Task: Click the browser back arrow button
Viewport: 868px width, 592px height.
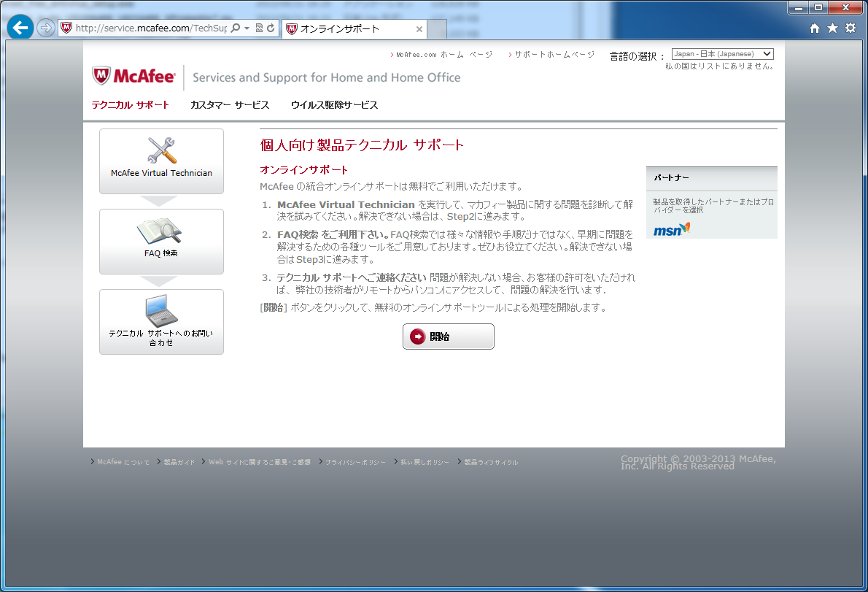Action: 20,27
